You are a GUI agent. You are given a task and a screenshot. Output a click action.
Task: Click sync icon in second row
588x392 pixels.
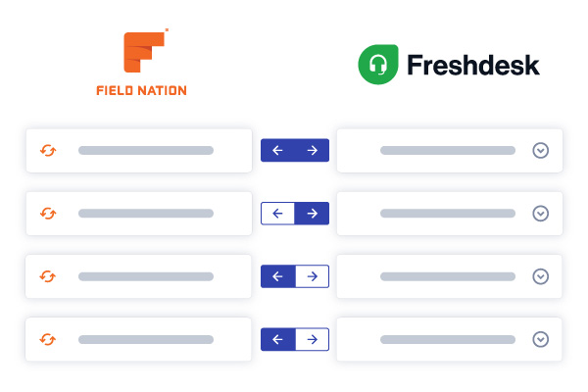point(48,213)
